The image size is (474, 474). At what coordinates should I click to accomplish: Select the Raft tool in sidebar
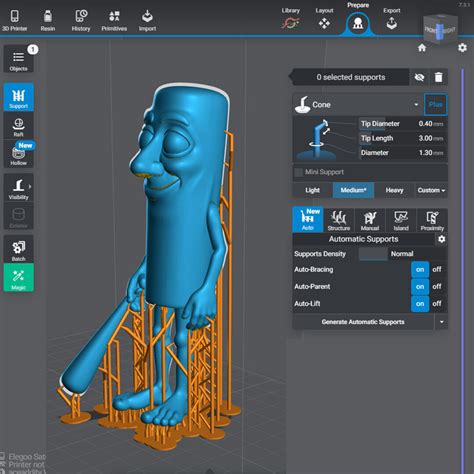point(18,127)
